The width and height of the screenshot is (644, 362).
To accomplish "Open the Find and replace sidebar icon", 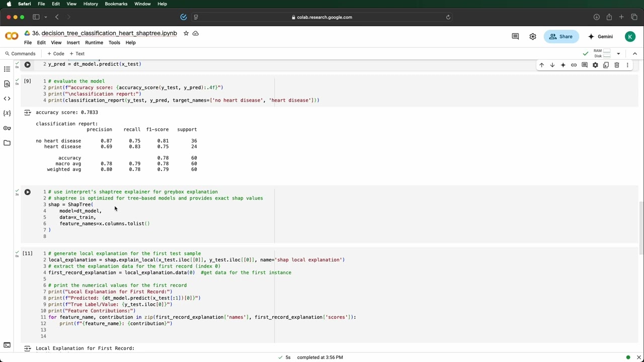I will tap(7, 84).
